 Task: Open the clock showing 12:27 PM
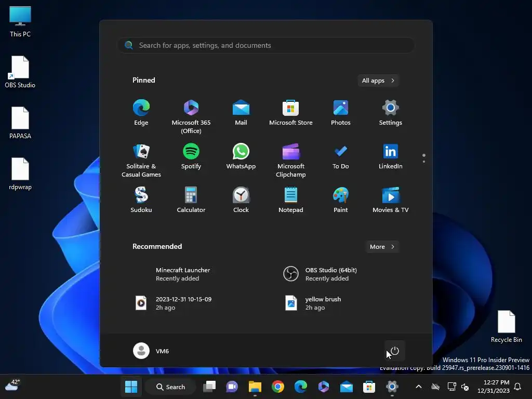click(x=494, y=387)
